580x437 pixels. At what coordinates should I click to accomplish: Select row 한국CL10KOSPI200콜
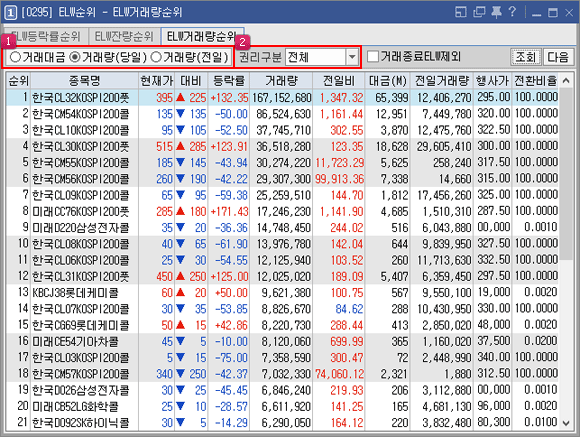point(283,130)
